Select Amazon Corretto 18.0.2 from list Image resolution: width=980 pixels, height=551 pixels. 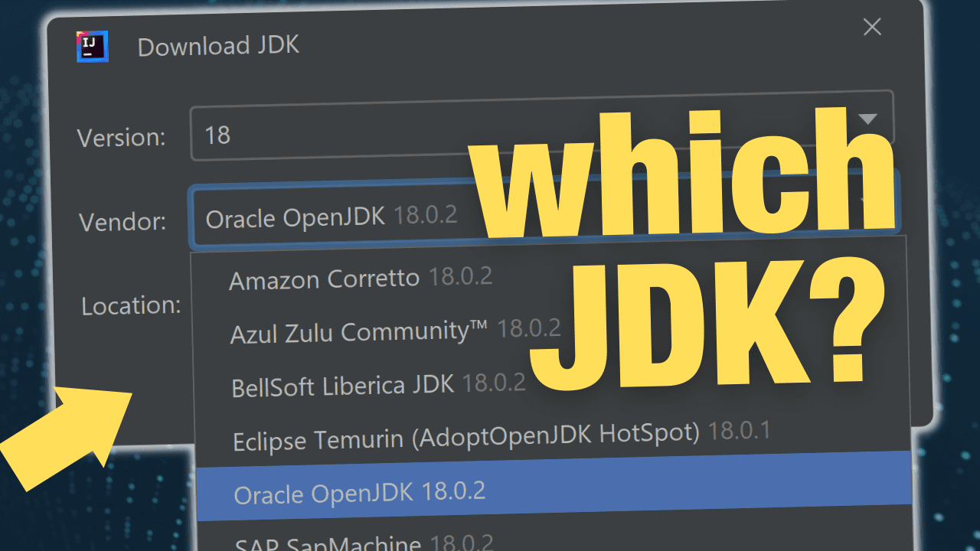(x=360, y=279)
